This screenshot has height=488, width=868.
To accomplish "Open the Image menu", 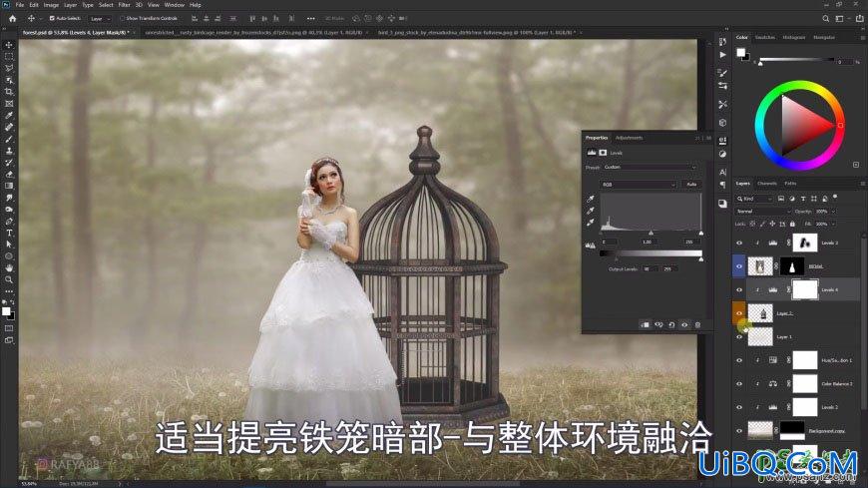I will pos(51,5).
